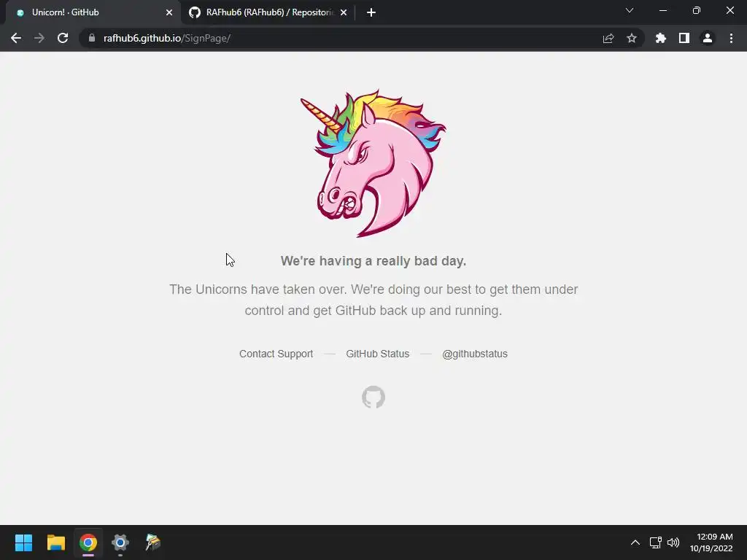Click 'We're having a really bad day.' heading
This screenshot has height=560, width=747.
point(373,261)
